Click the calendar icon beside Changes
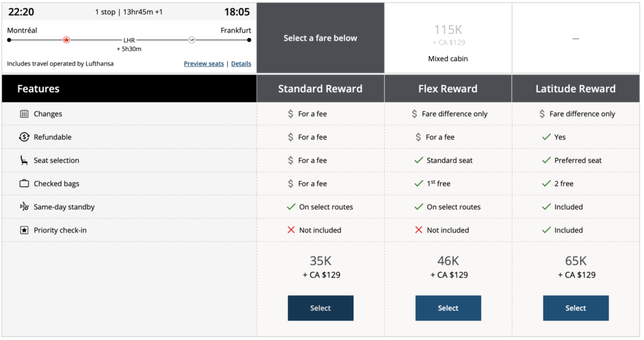The image size is (644, 340). click(x=24, y=114)
